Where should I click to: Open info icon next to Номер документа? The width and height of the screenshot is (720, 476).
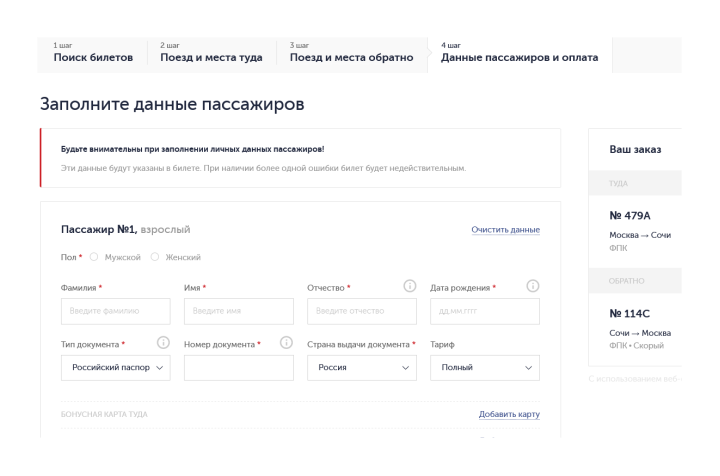click(286, 342)
